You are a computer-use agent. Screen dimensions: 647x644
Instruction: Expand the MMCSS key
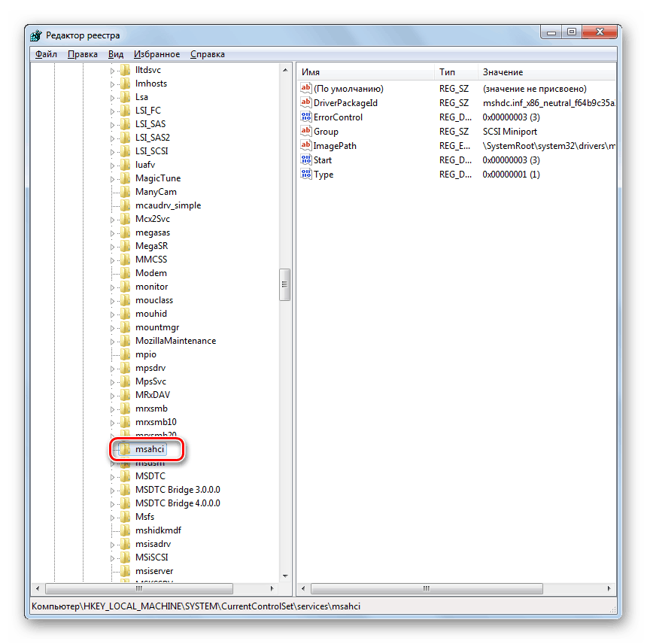coord(112,260)
